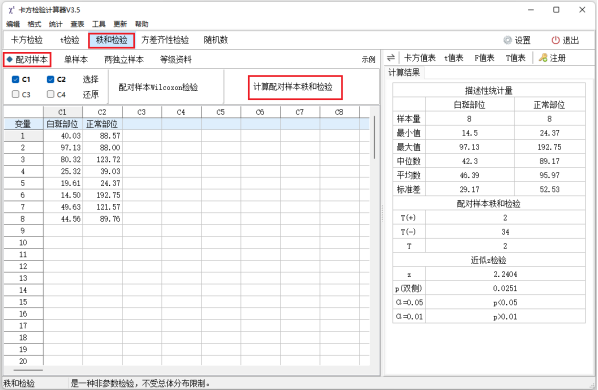
Task: Uncheck the C2 checkbox
Action: click(x=50, y=79)
